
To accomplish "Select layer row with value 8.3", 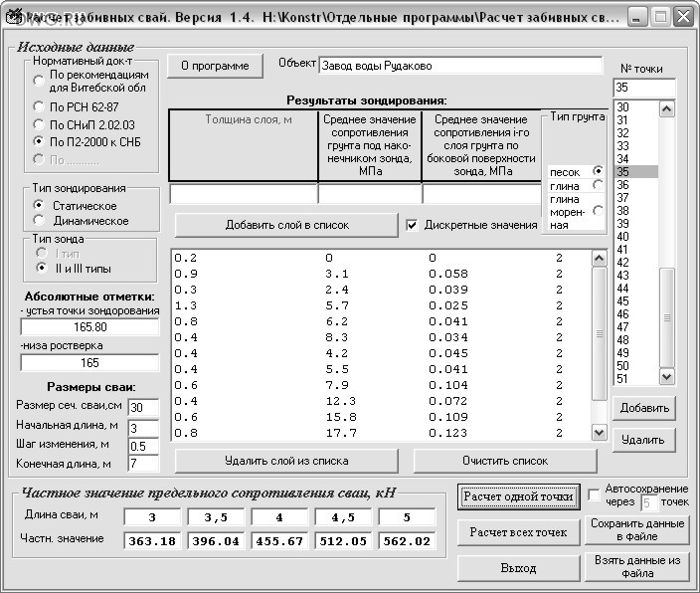I will [x=381, y=337].
